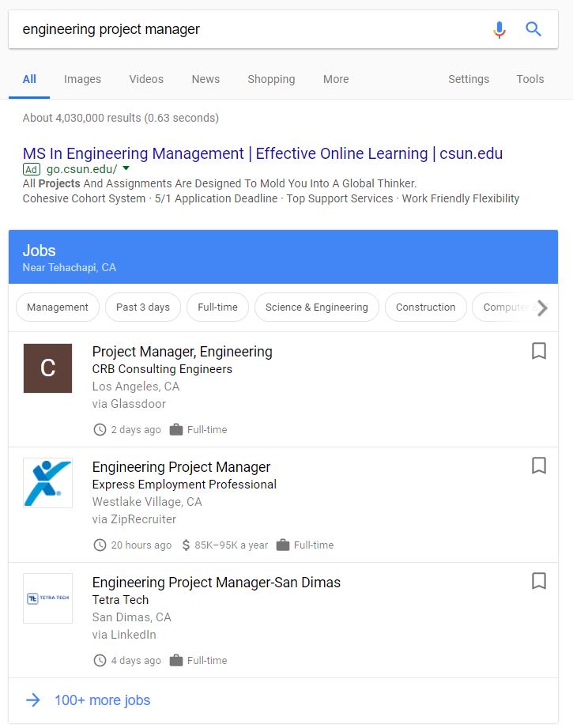Click the go.csun.edu/ ad URL
The image size is (573, 728).
pos(81,169)
